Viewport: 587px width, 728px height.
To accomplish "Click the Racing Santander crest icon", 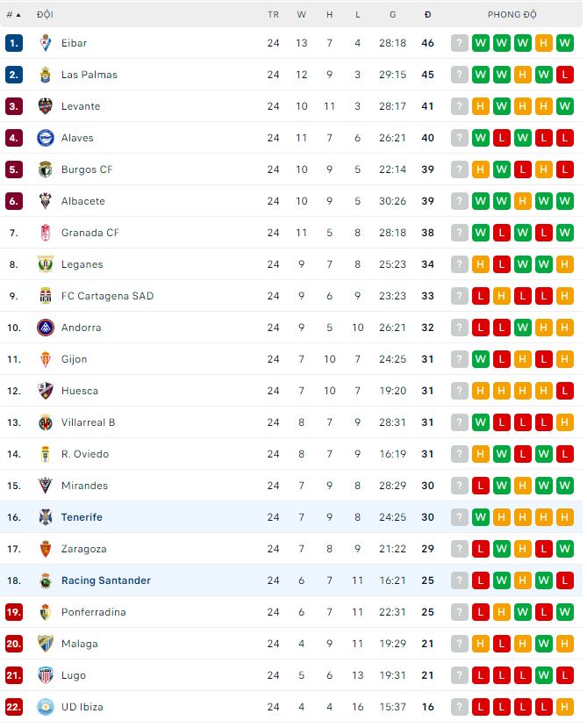I will pos(46,580).
